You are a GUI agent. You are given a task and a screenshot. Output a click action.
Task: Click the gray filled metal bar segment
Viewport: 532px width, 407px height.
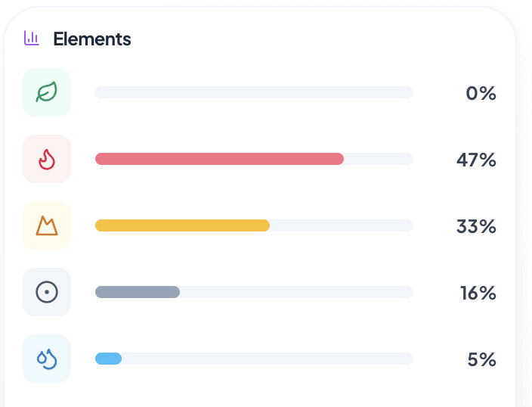pyautogui.click(x=138, y=292)
